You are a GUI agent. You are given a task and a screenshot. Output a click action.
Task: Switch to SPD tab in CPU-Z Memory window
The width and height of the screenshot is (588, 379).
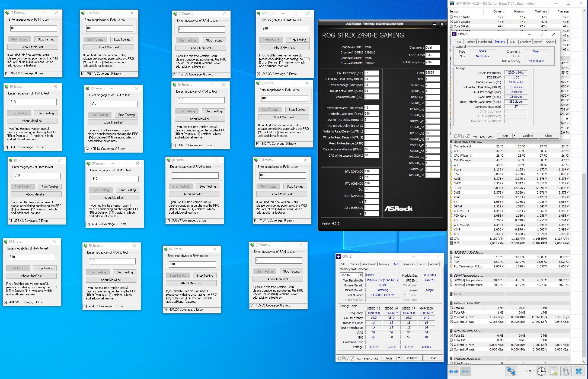click(x=512, y=42)
